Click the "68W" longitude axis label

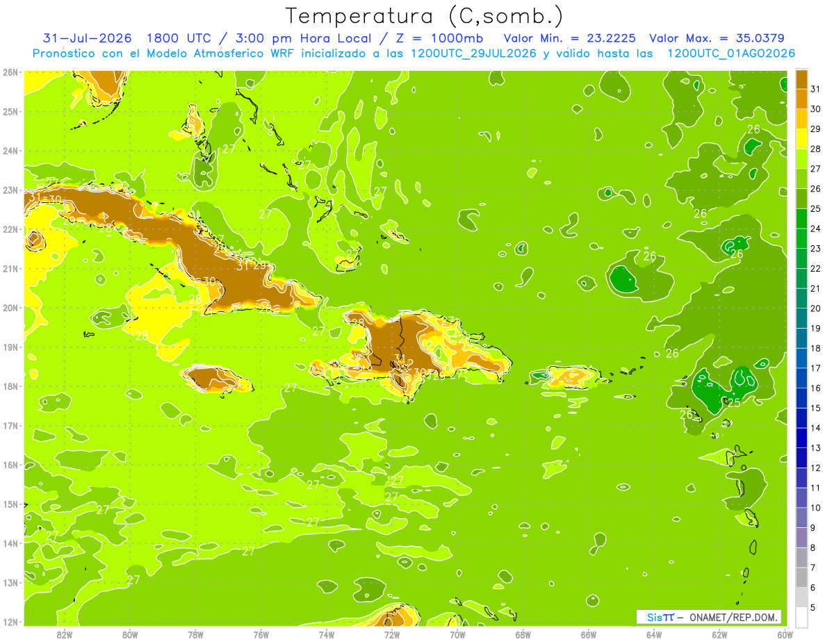click(x=523, y=634)
